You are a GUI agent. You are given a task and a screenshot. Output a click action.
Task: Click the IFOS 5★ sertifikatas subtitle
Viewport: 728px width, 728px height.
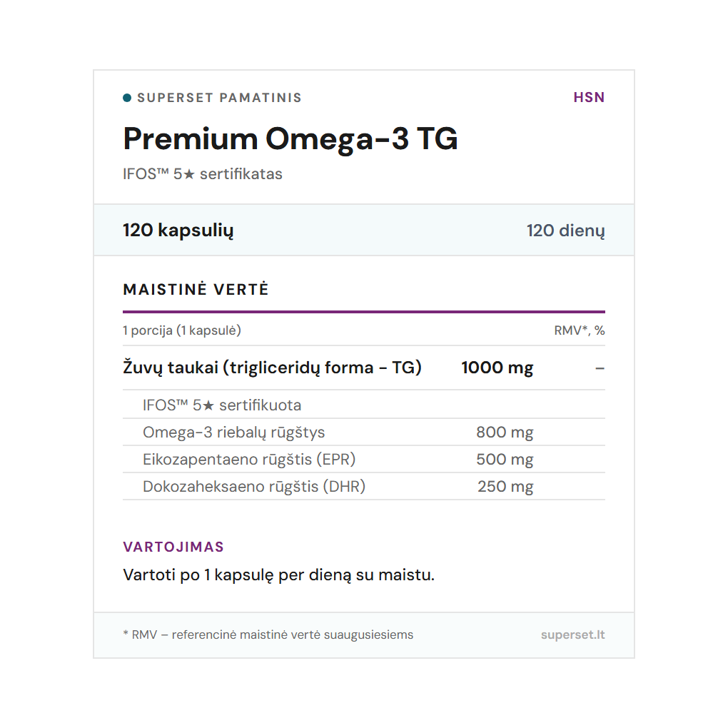click(x=203, y=174)
